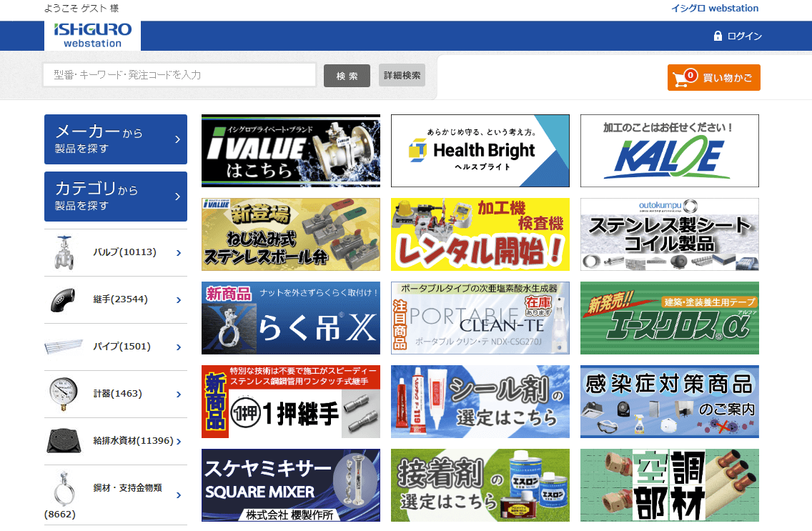Click the shopping cart icon
This screenshot has width=812, height=531.
click(685, 78)
